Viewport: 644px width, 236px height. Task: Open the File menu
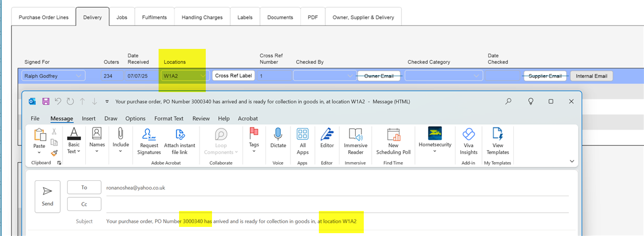(35, 118)
